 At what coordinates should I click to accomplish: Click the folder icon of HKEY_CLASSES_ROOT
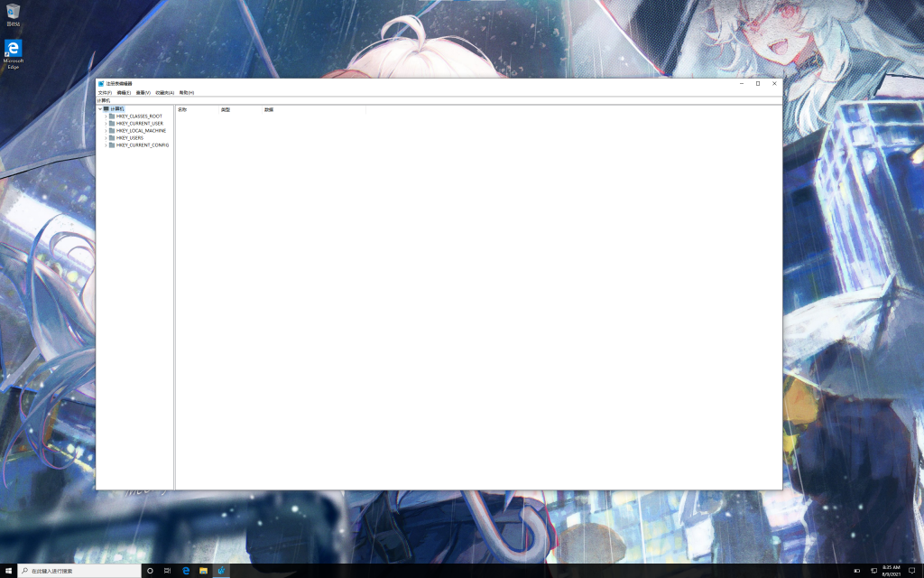coord(112,117)
